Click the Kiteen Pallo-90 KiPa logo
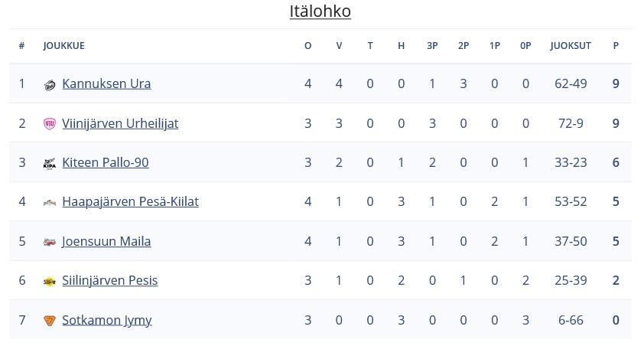Screen dimensions: 644x346 coord(50,164)
